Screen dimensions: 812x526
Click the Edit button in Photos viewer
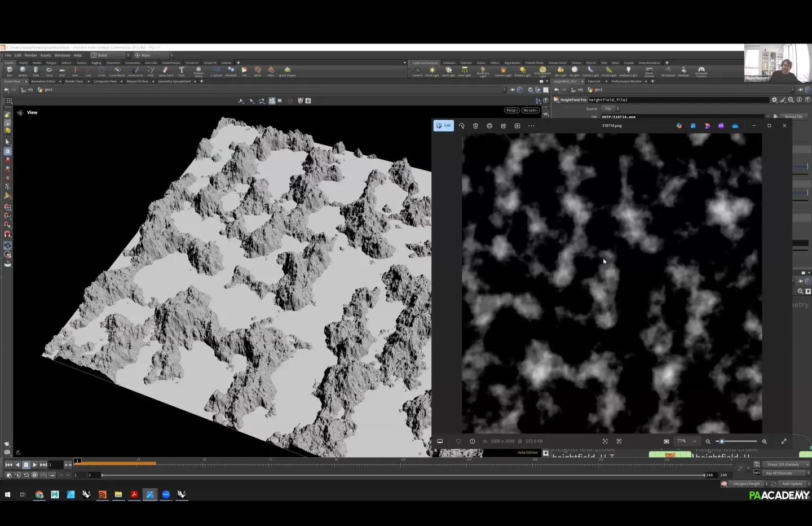coord(443,126)
